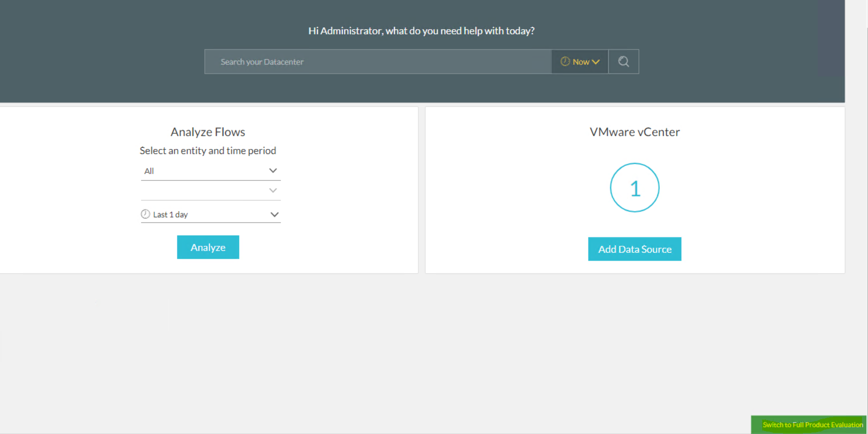Click Select an entity and time period text
This screenshot has height=434, width=868.
click(x=208, y=150)
